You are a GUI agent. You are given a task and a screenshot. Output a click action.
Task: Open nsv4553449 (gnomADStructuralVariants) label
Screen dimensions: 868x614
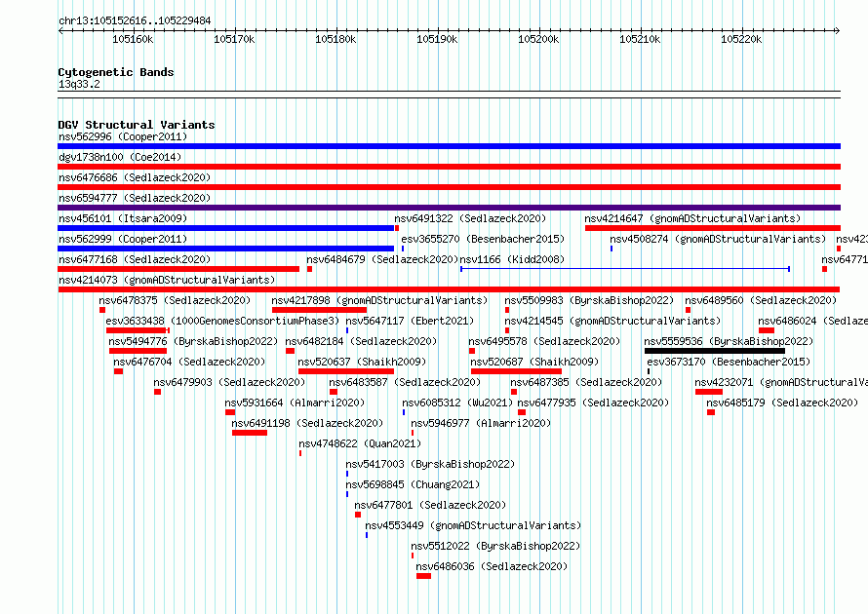point(473,525)
